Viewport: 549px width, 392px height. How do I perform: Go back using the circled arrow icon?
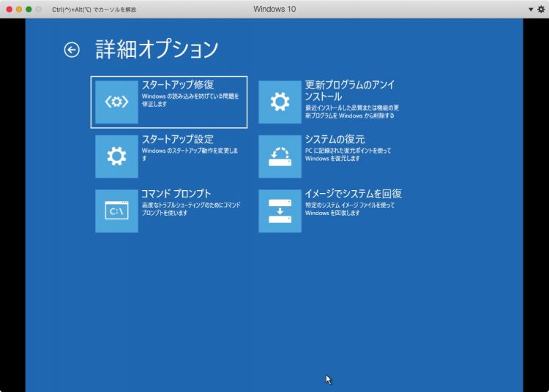[x=72, y=50]
